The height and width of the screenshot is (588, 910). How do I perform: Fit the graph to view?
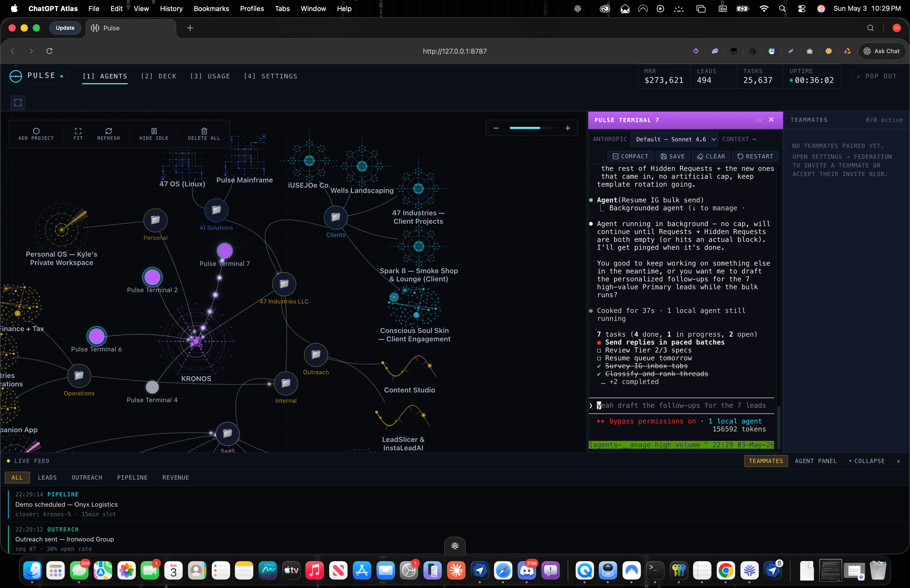[78, 134]
